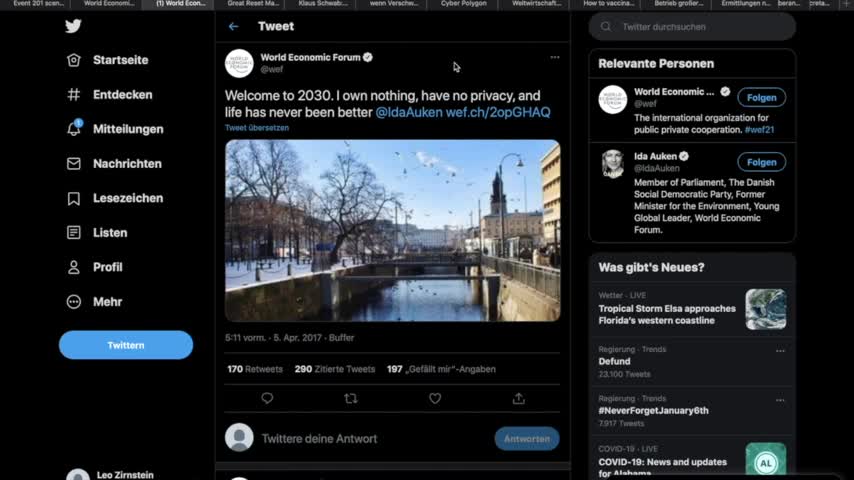Open Startseite home icon in sidebar
The width and height of the screenshot is (854, 480).
click(x=74, y=60)
